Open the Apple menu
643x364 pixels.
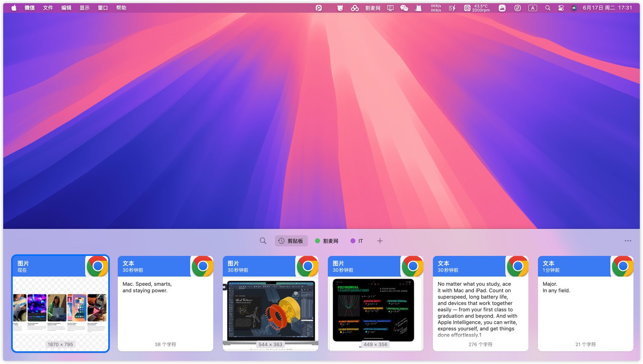click(x=14, y=8)
